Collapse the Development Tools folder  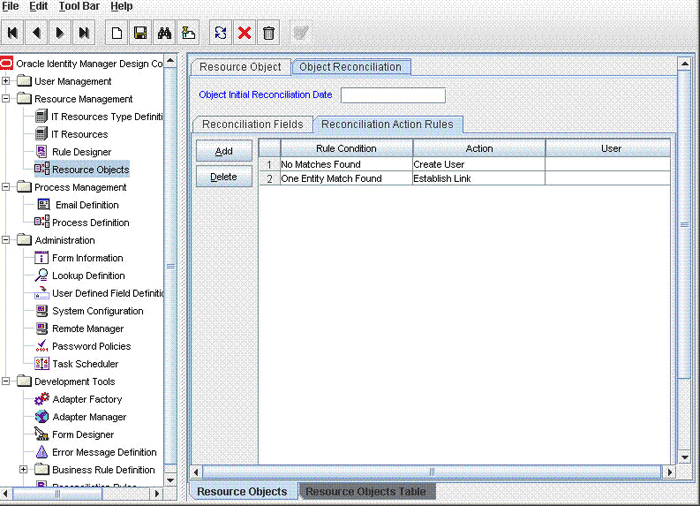[x=6, y=381]
